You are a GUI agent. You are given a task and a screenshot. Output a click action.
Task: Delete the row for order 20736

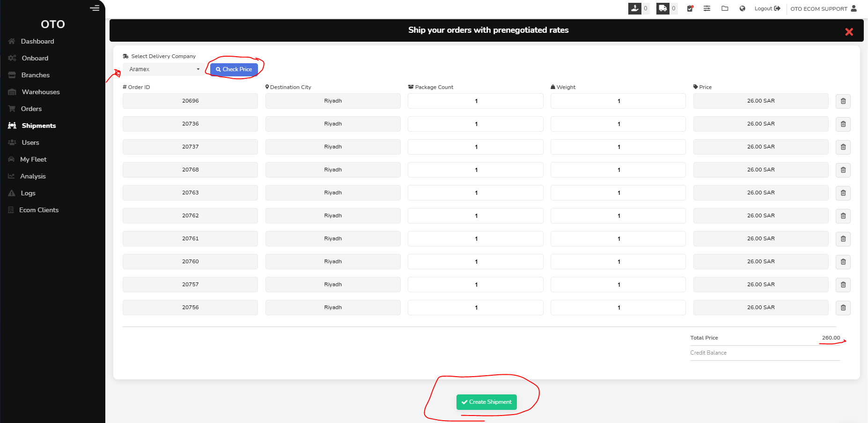pyautogui.click(x=843, y=124)
